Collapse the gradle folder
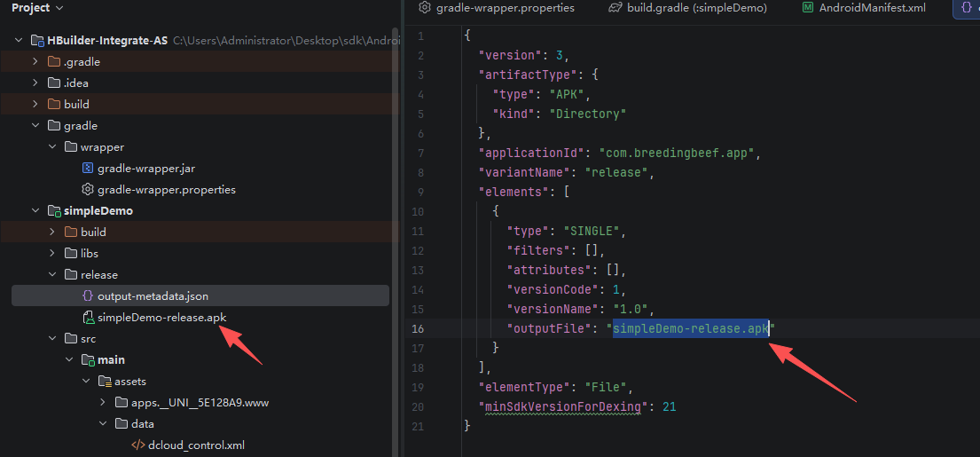The width and height of the screenshot is (980, 457). [35, 126]
